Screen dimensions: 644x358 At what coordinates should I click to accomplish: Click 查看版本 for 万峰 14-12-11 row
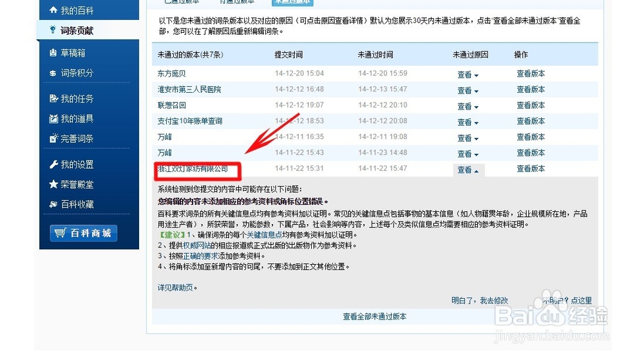tap(531, 137)
